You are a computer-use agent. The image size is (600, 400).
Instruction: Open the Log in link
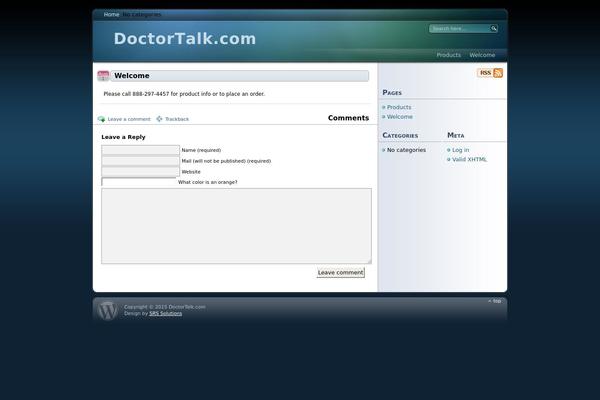pyautogui.click(x=460, y=150)
